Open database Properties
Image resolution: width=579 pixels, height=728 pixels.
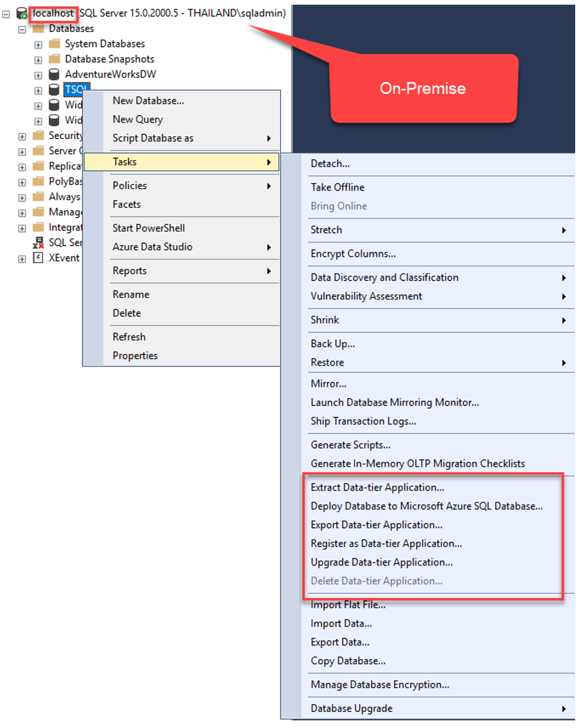(x=182, y=355)
